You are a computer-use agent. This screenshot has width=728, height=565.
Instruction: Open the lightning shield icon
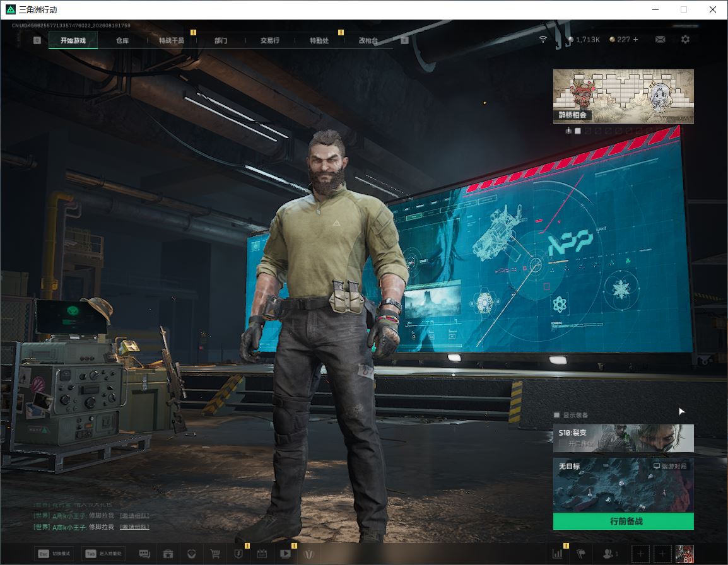click(238, 554)
